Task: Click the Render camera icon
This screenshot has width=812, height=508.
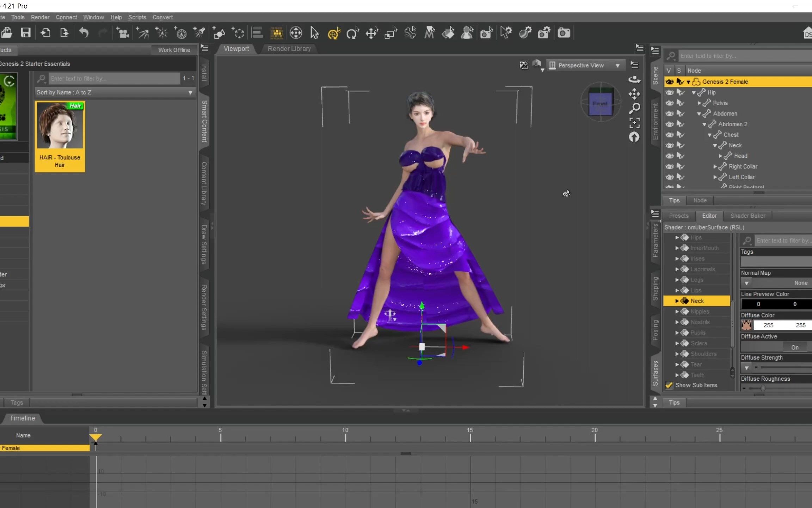Action: pos(564,33)
